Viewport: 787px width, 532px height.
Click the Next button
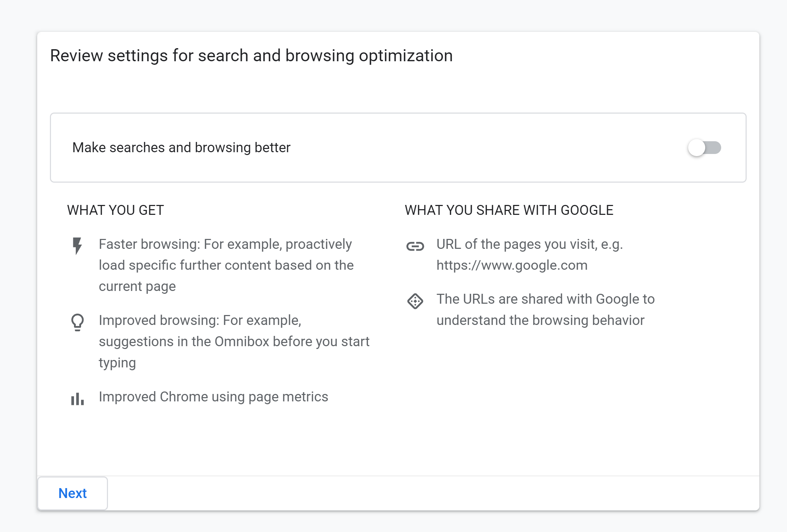tap(73, 493)
